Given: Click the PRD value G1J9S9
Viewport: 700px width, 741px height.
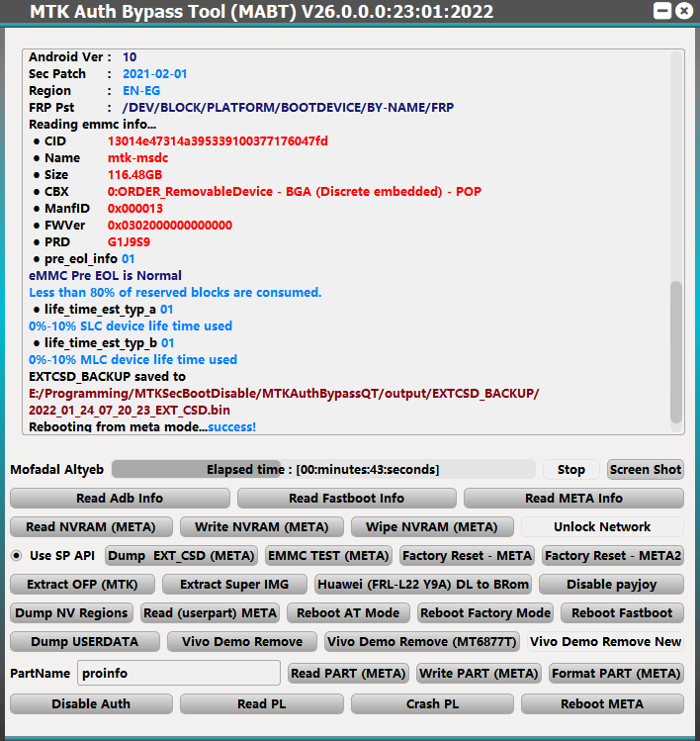Looking at the screenshot, I should 129,242.
